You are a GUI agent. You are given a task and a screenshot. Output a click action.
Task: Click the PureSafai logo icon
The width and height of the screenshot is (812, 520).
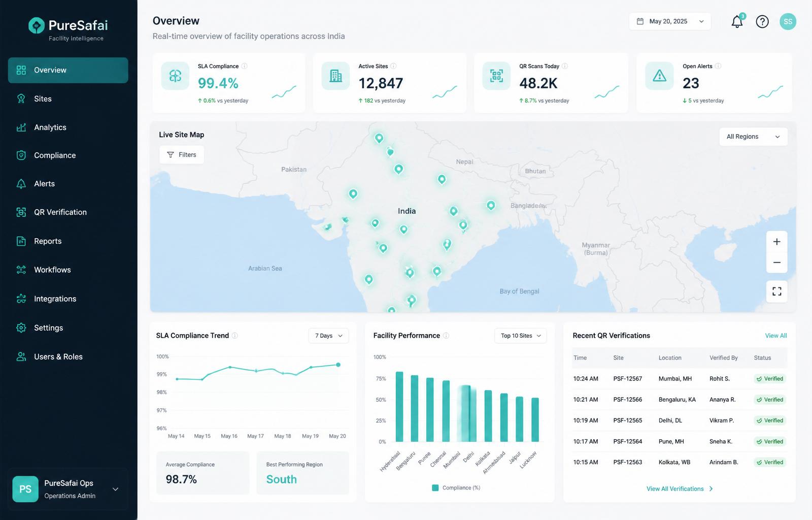click(37, 25)
